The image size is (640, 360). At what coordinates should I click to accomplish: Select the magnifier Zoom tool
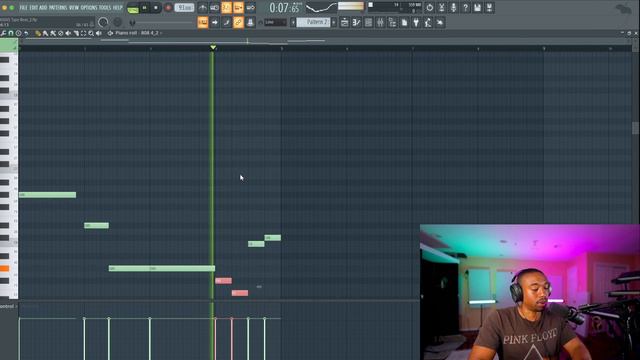pos(91,33)
